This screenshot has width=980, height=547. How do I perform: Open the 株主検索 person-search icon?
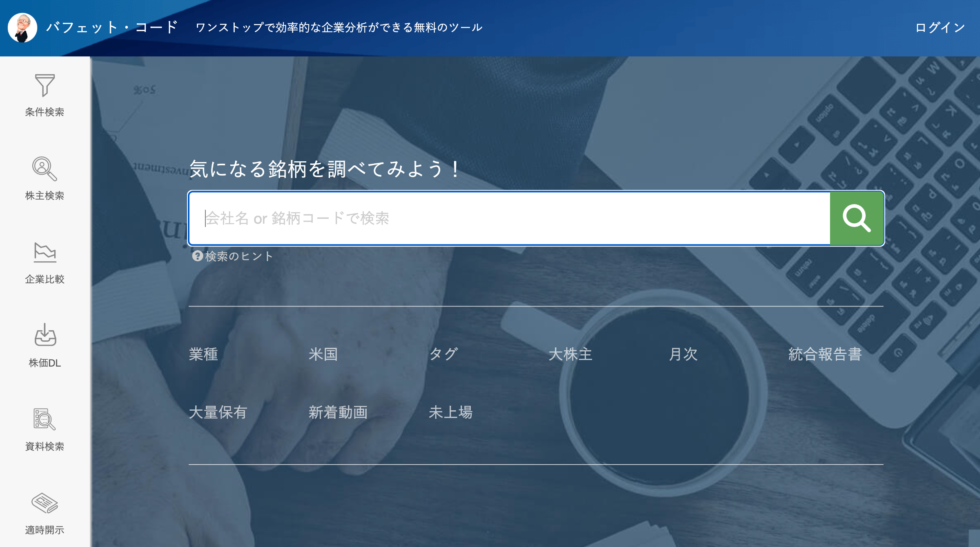point(45,169)
